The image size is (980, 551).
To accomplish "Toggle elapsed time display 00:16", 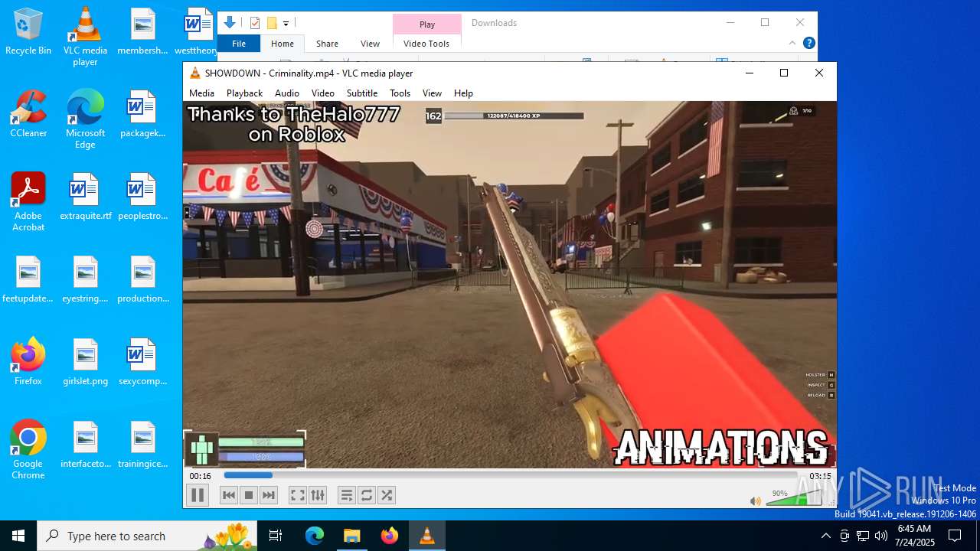I will (x=201, y=476).
